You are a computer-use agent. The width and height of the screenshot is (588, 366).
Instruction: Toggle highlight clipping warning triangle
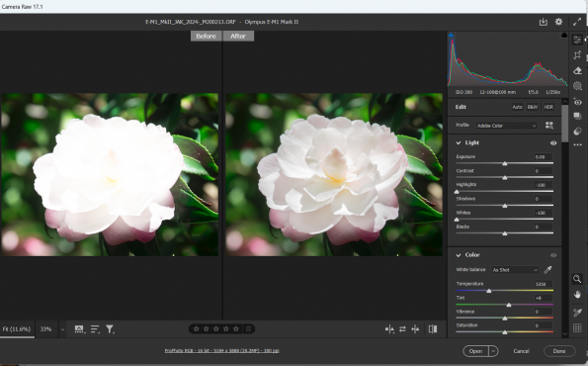tap(564, 35)
